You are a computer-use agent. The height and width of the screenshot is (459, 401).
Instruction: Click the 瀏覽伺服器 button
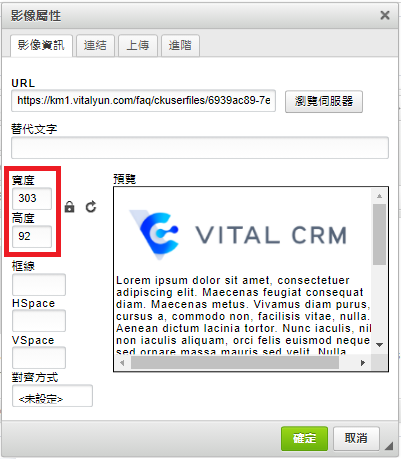[x=324, y=101]
